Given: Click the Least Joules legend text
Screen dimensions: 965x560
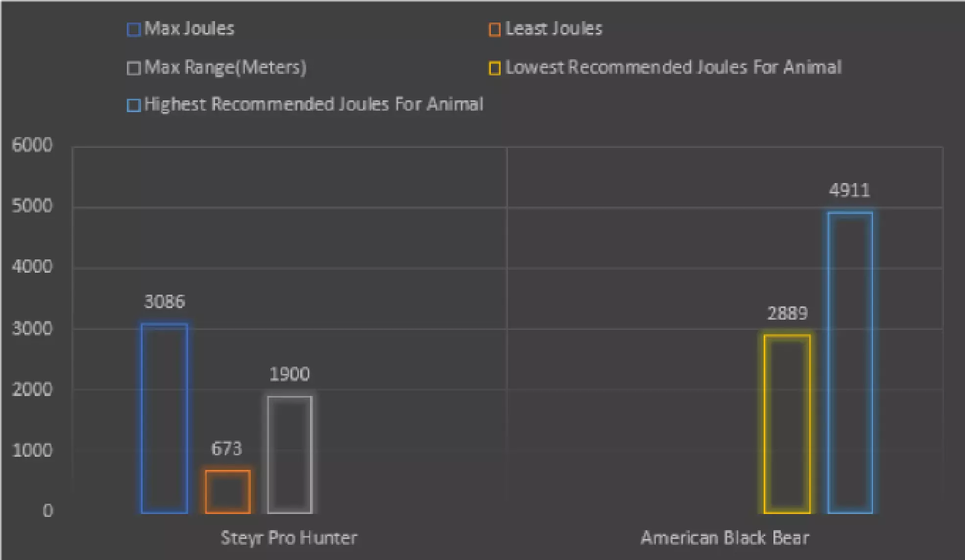Looking at the screenshot, I should point(554,29).
